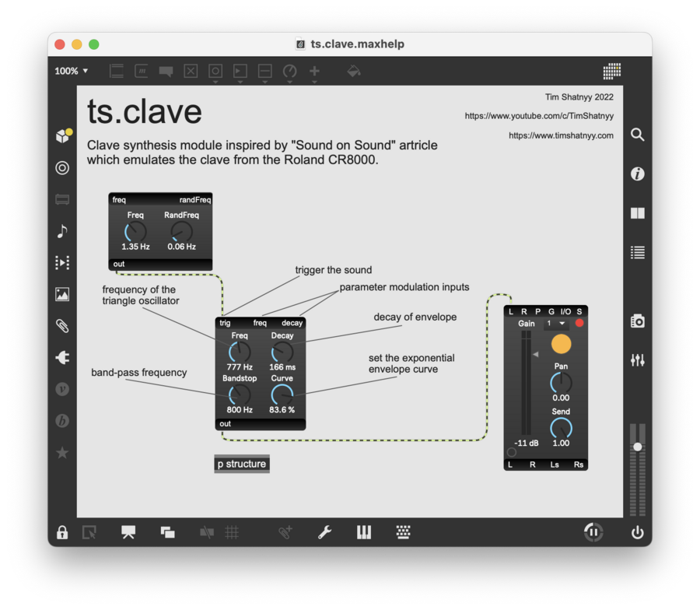This screenshot has width=700, height=610.
Task: Click the I/O tab in output module
Action: pyautogui.click(x=565, y=311)
